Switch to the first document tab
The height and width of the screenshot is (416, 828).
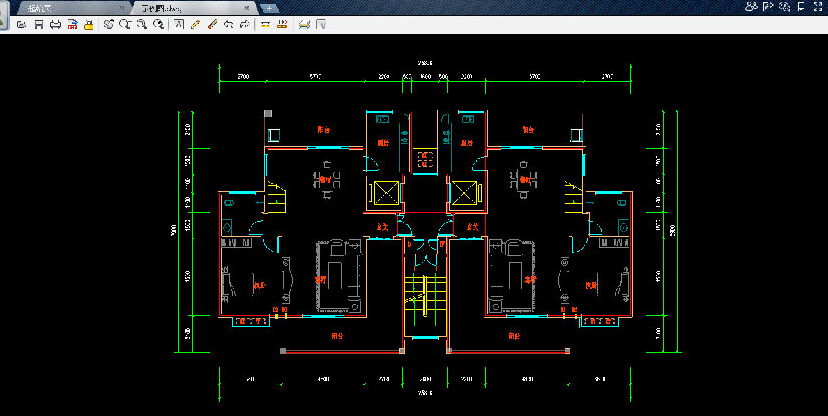click(40, 7)
